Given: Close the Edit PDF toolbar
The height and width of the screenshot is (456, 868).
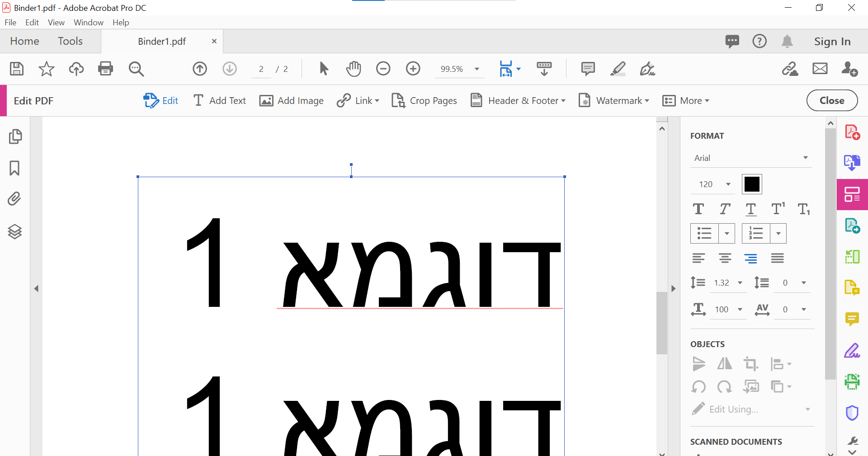Looking at the screenshot, I should coord(832,100).
